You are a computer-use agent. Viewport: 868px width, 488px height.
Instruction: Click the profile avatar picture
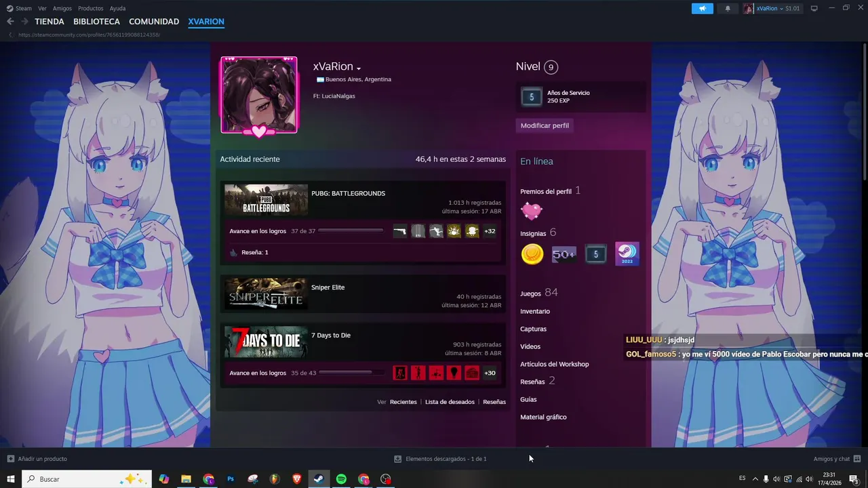pyautogui.click(x=259, y=95)
